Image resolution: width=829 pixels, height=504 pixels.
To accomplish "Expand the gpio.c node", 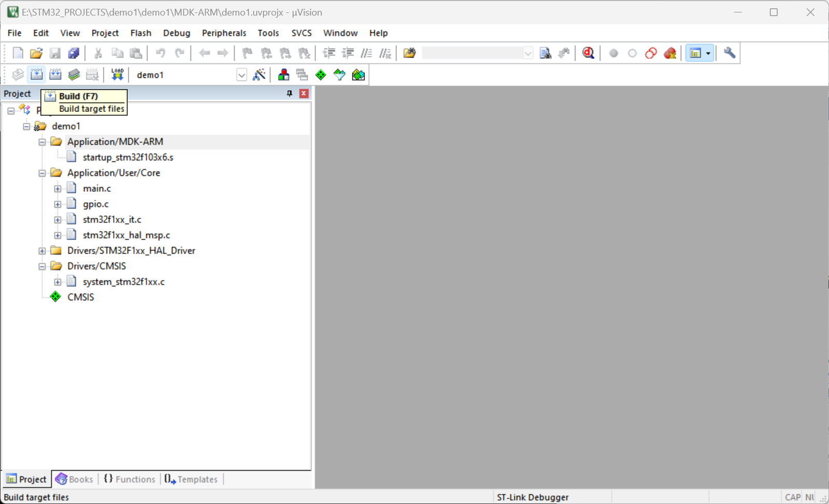I will (x=58, y=204).
